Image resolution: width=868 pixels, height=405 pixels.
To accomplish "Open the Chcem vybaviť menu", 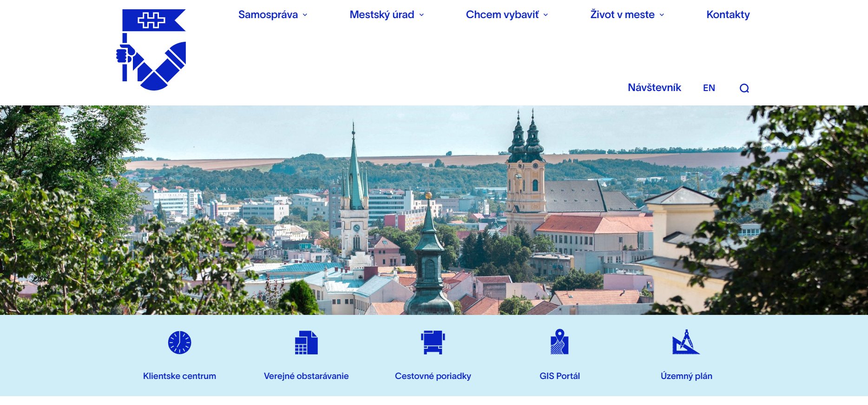I will pos(502,15).
